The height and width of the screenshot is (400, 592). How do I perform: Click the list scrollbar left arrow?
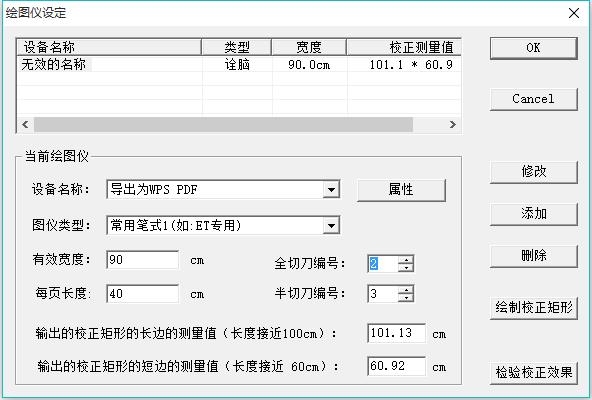point(25,124)
